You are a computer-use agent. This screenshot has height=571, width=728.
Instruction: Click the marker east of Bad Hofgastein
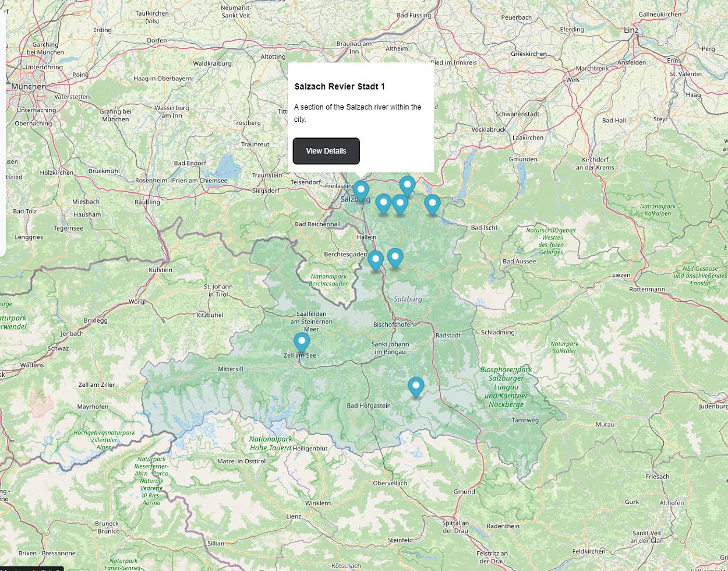pos(416,386)
